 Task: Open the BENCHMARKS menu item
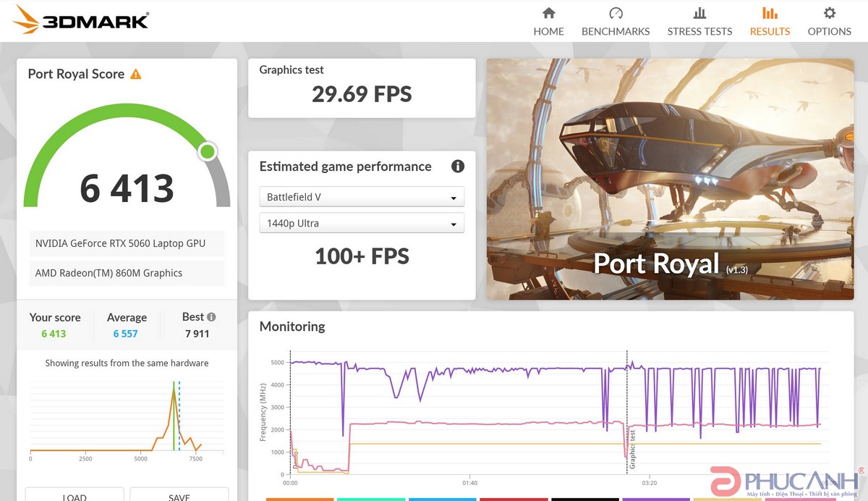[616, 31]
